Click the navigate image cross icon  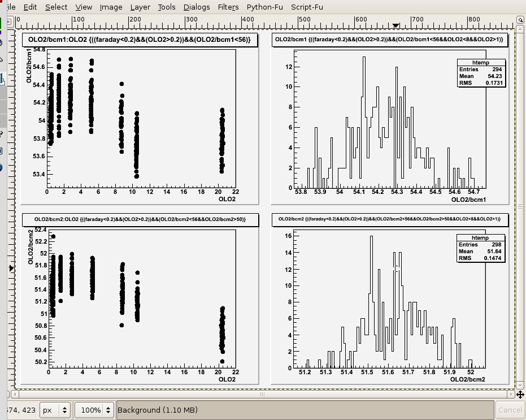(x=520, y=395)
